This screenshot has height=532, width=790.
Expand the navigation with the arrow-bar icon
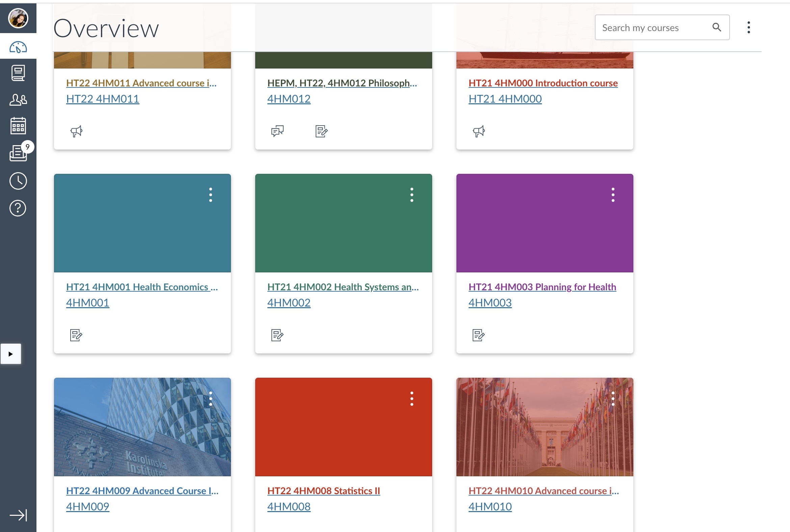pyautogui.click(x=18, y=515)
